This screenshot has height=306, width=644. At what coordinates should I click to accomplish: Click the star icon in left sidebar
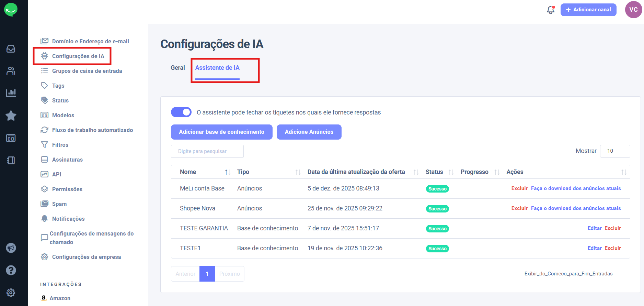[x=11, y=116]
